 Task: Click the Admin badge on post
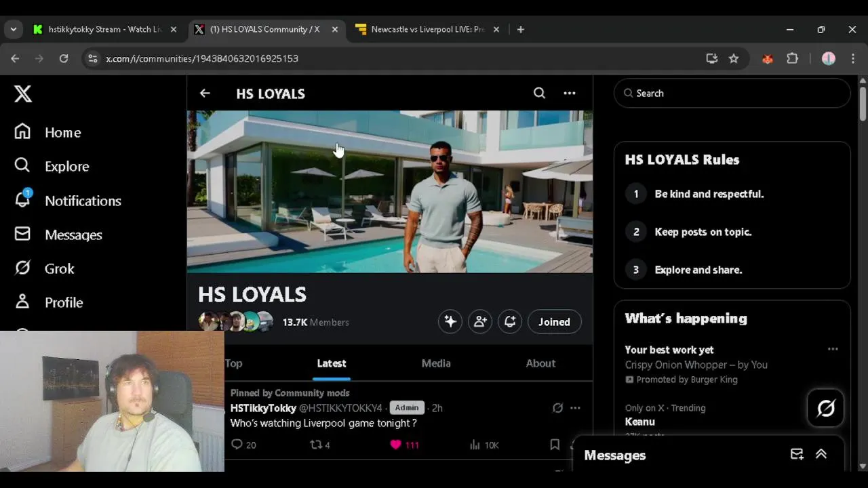coord(407,407)
